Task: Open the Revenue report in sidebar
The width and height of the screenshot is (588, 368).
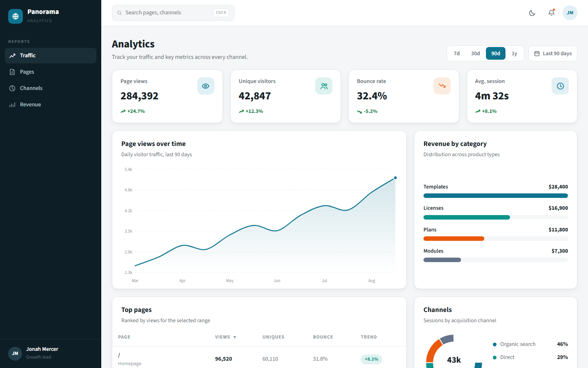Action: click(x=51, y=105)
